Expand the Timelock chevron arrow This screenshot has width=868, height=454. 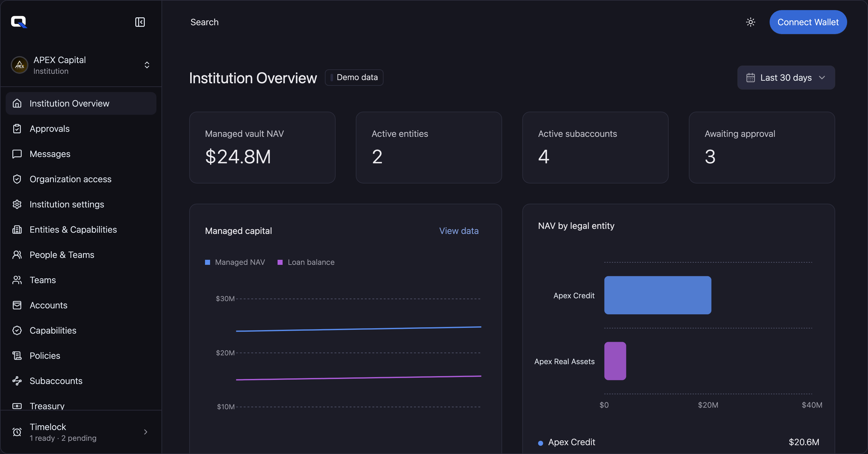[146, 432]
